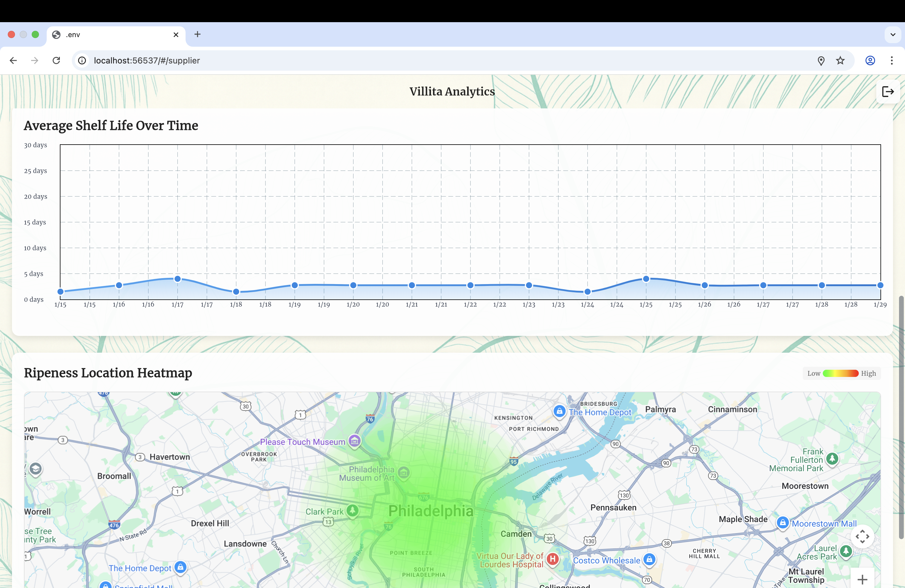The image size is (905, 588).
Task: Click the location permission pin icon
Action: 821,60
